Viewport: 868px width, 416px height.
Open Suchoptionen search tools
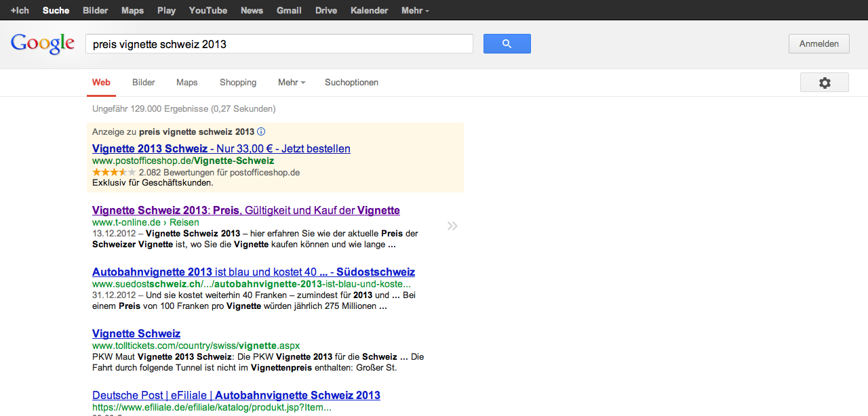tap(351, 83)
